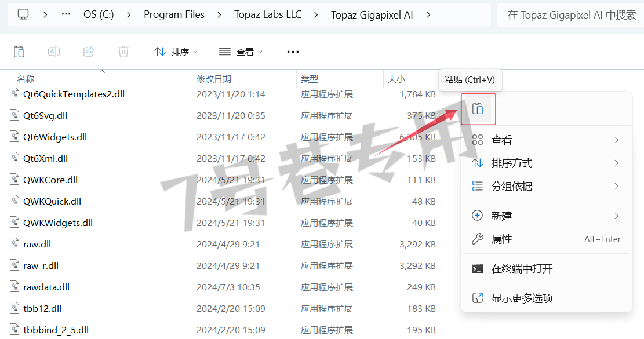This screenshot has height=339, width=644.
Task: Click the paste icon in the toolbar
Action: coord(19,52)
